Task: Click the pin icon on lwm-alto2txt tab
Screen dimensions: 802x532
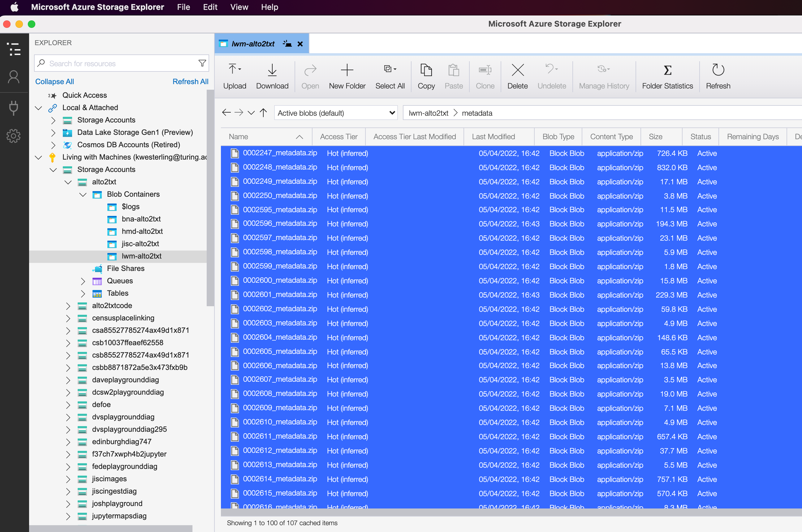Action: [287, 44]
